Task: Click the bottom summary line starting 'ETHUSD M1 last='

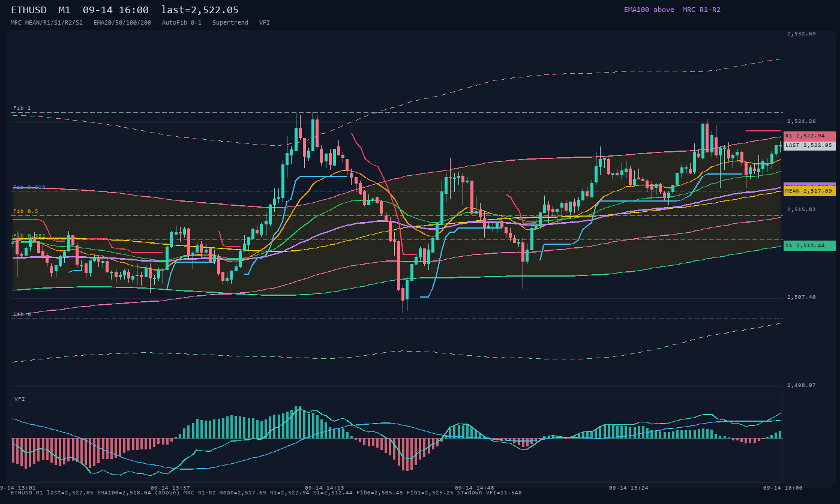Action: coord(266,493)
